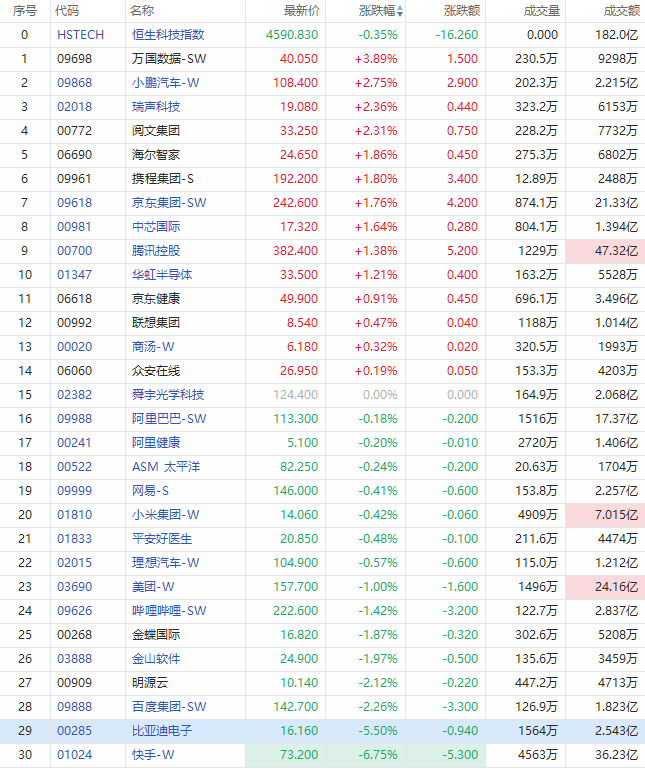Screen dimensions: 645x772
Task: Open stock code 09988 link
Action: 74,419
